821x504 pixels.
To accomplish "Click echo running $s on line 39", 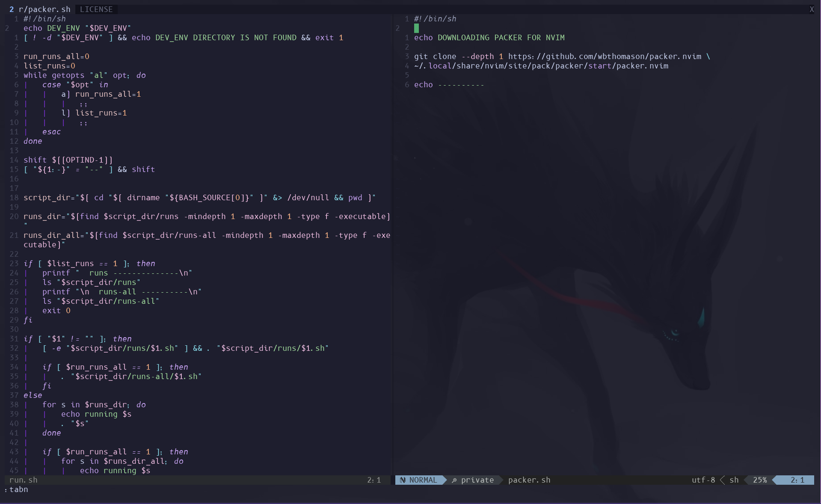I will pyautogui.click(x=96, y=414).
